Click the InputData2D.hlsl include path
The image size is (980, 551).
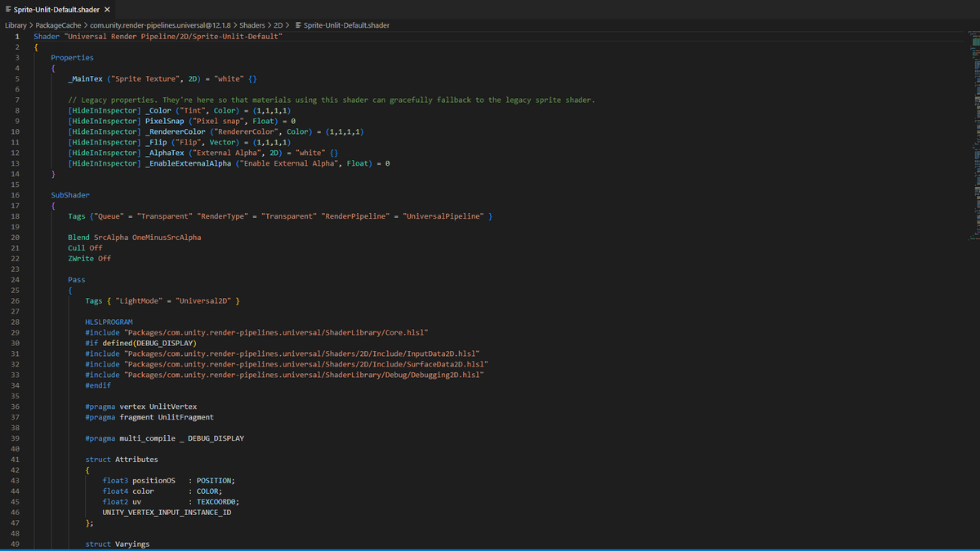click(x=301, y=354)
